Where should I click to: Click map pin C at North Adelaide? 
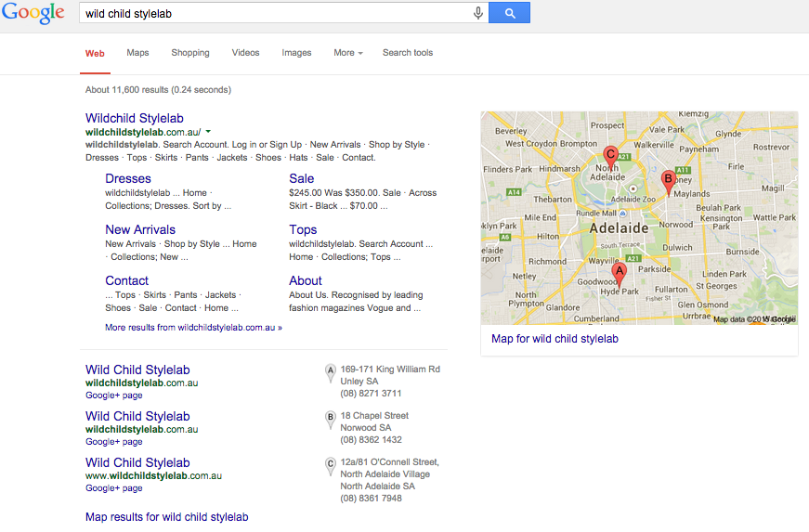(611, 158)
